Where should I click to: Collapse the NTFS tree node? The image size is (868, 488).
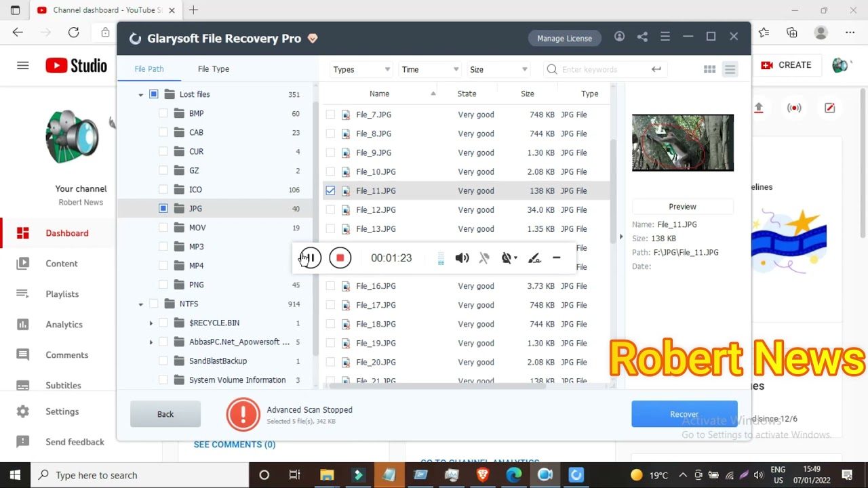tap(141, 304)
